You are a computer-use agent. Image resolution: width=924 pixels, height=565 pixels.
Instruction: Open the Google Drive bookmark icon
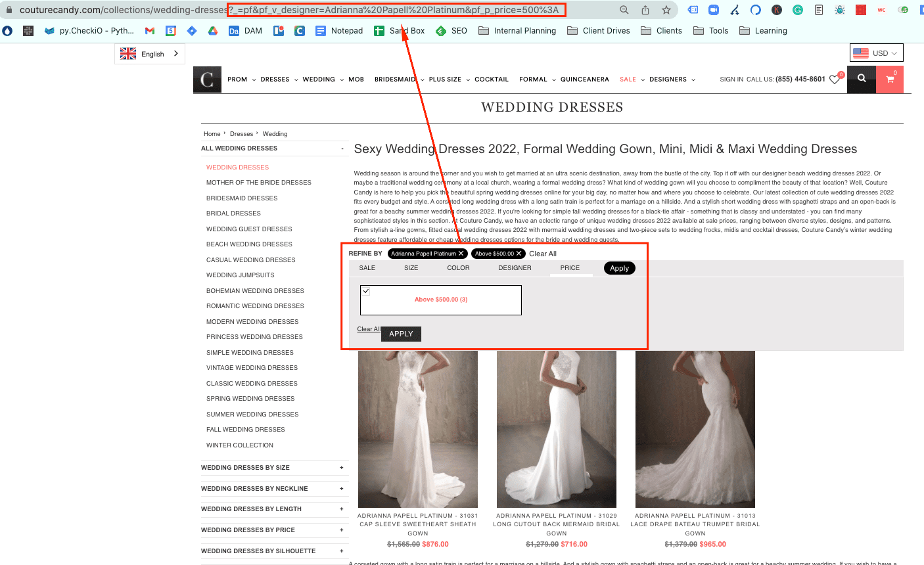tap(213, 30)
